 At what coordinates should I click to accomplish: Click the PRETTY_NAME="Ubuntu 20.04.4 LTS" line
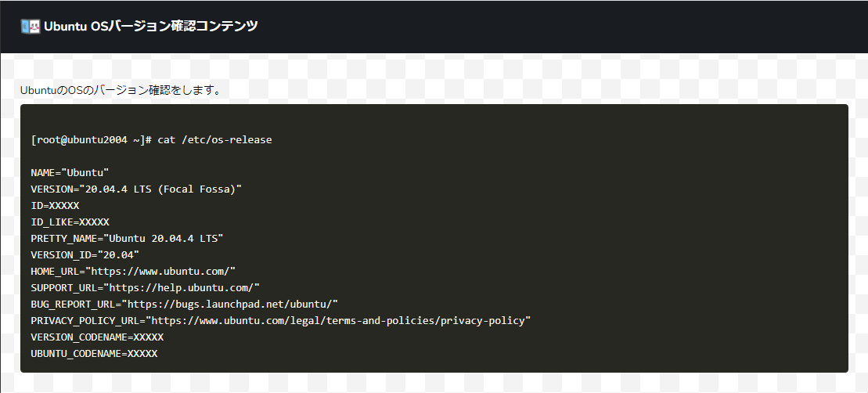click(128, 239)
